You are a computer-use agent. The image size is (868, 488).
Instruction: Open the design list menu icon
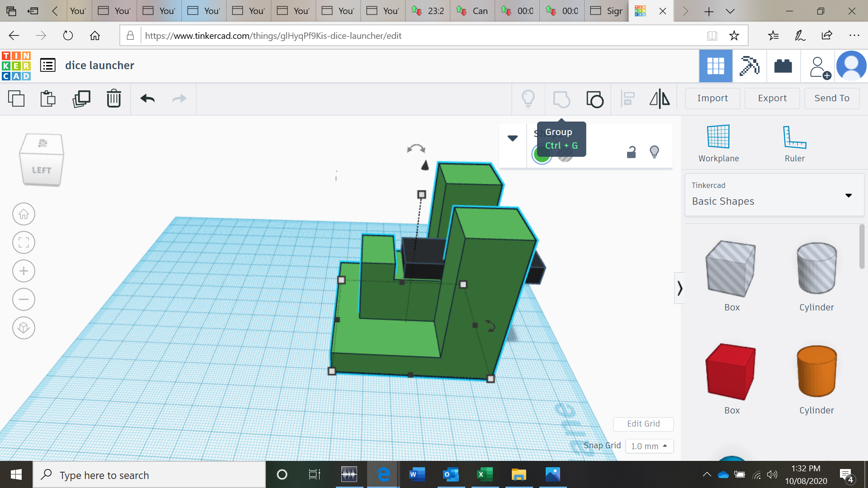click(48, 65)
